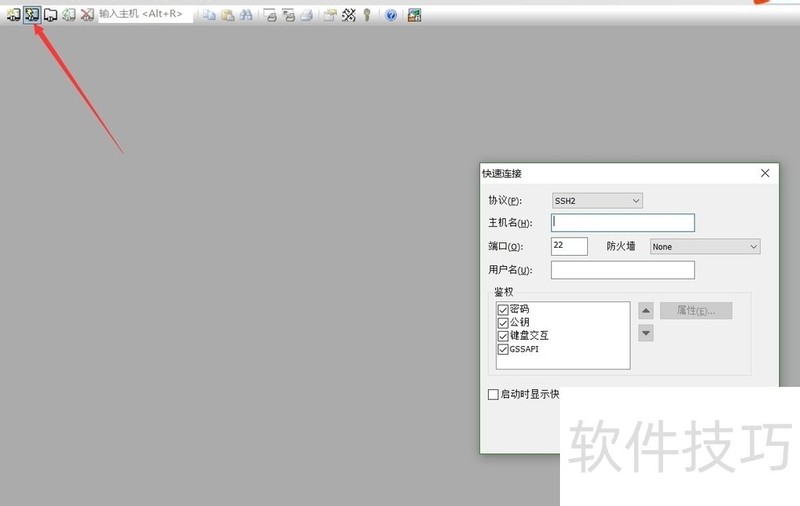
Task: Disable the GSSAPI authentication checkbox
Action: pyautogui.click(x=503, y=349)
